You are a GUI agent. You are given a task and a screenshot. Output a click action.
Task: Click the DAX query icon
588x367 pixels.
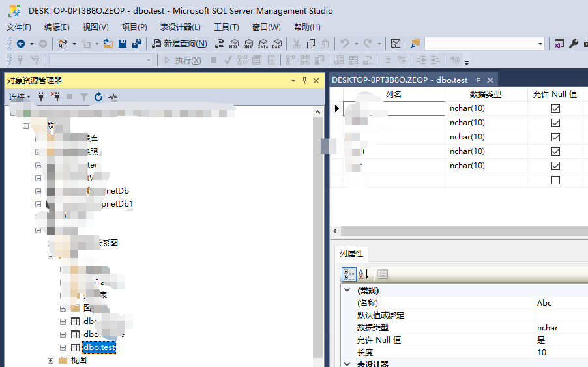277,44
